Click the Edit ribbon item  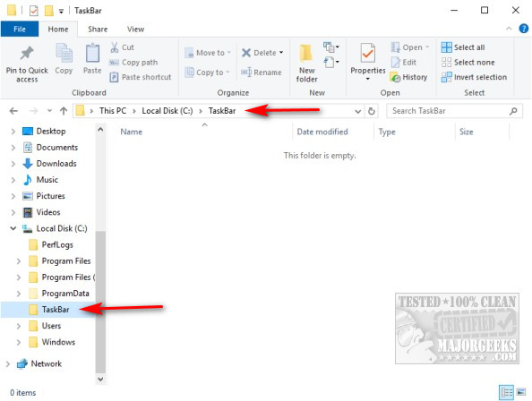[404, 63]
